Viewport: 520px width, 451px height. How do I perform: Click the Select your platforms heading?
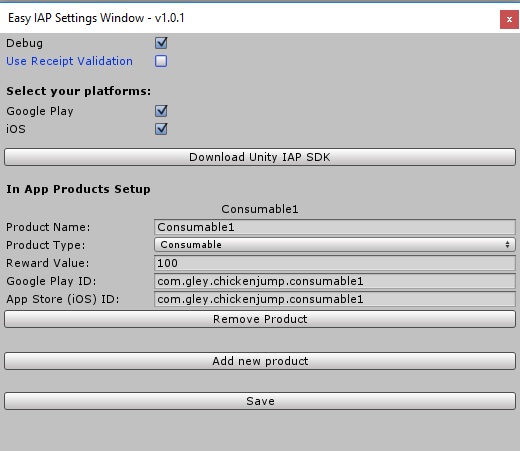[79, 91]
